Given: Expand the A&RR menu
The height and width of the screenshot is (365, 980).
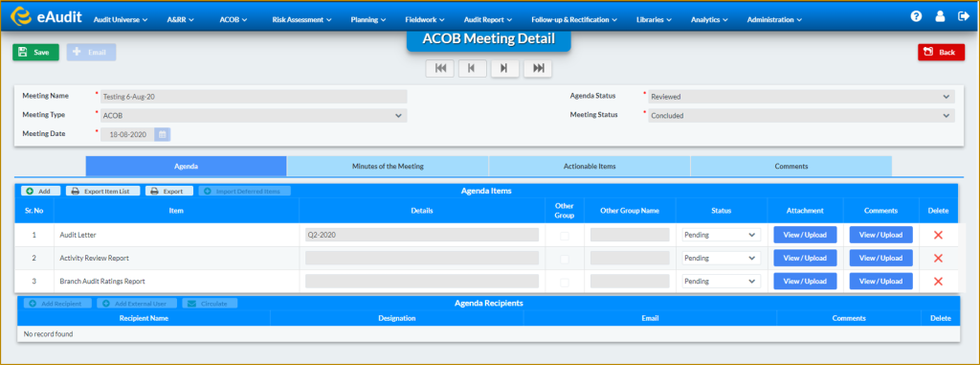Looking at the screenshot, I should [181, 19].
